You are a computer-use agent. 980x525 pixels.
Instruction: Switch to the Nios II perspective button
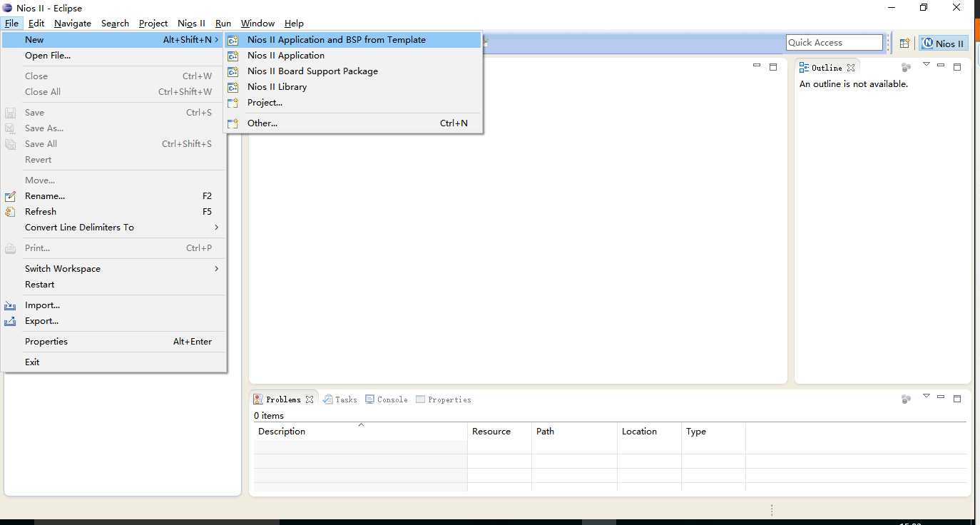click(944, 44)
